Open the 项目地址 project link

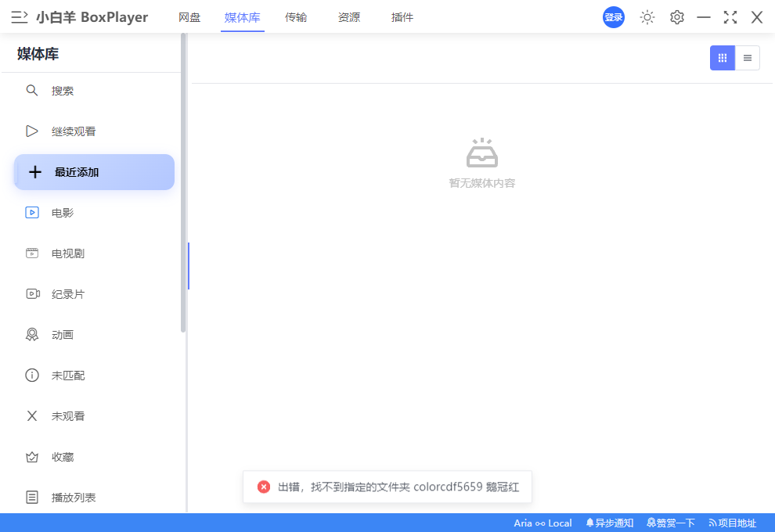(x=734, y=523)
